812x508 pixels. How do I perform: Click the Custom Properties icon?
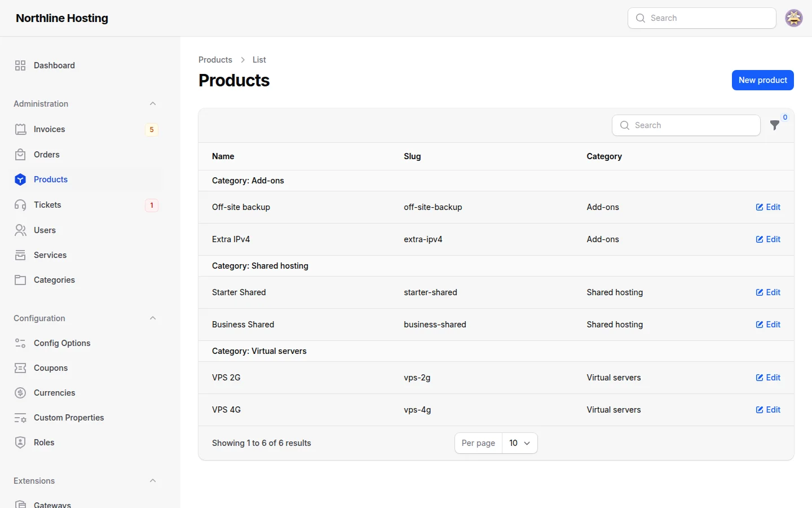pos(20,418)
